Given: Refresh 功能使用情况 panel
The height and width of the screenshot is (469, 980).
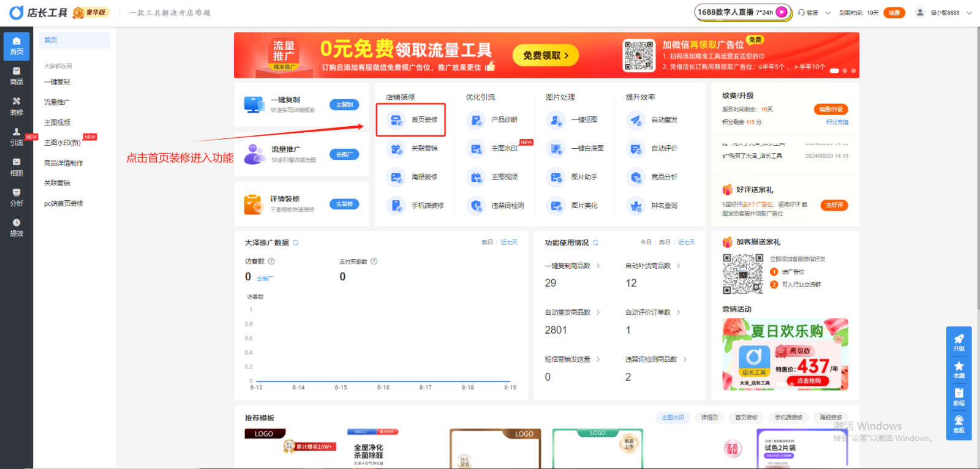Looking at the screenshot, I should click(x=595, y=243).
